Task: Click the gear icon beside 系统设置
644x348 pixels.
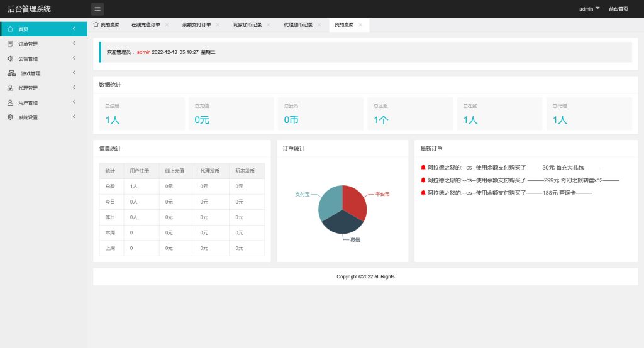Action: pyautogui.click(x=11, y=117)
